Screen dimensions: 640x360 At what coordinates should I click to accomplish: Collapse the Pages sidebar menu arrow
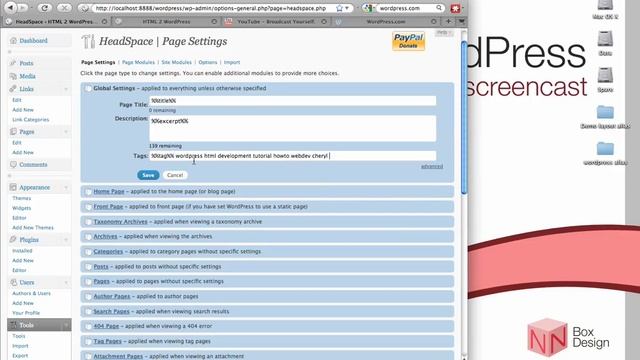[x=66, y=132]
